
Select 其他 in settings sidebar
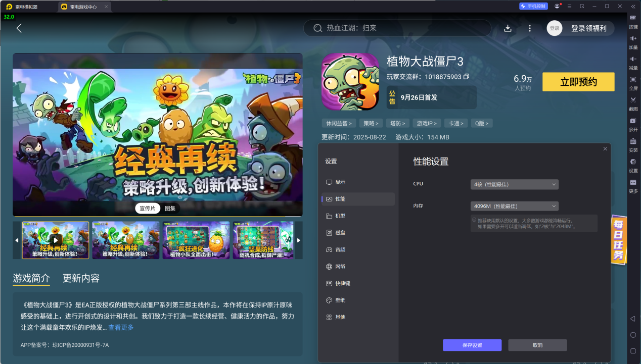point(358,317)
